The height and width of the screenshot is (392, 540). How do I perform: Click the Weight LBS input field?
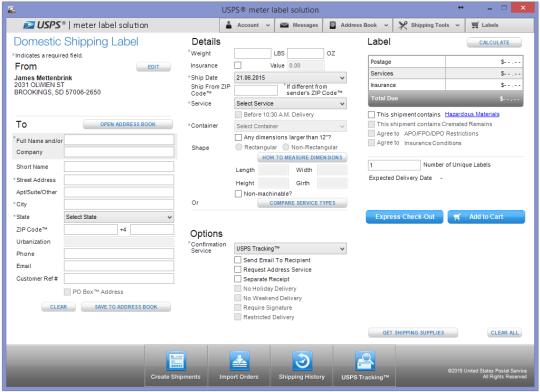[x=253, y=53]
